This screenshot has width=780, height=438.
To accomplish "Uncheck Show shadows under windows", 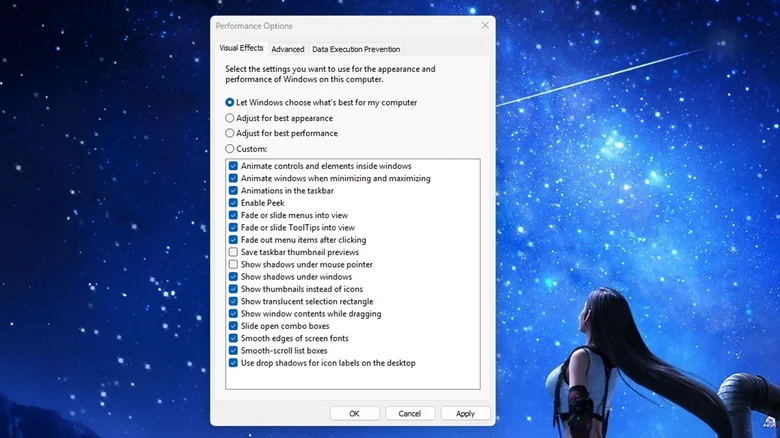I will (233, 276).
